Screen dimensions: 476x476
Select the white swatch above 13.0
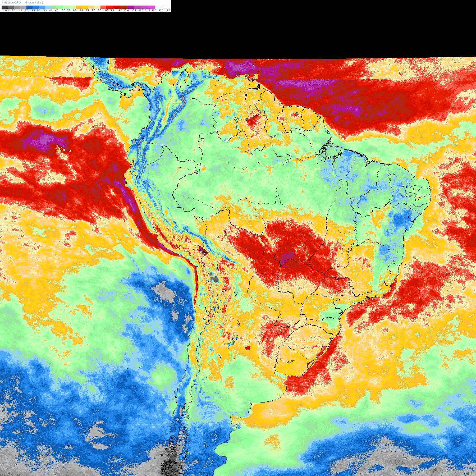[x=166, y=7]
